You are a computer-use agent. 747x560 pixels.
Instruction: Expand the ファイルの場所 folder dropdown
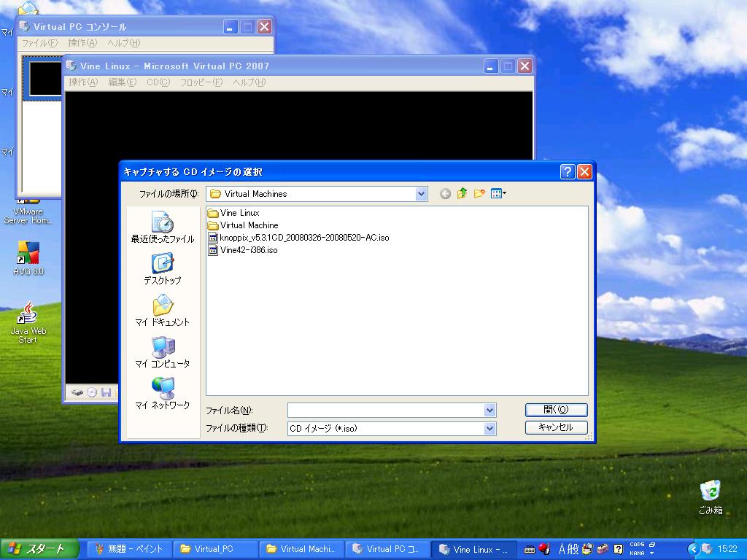pos(421,194)
